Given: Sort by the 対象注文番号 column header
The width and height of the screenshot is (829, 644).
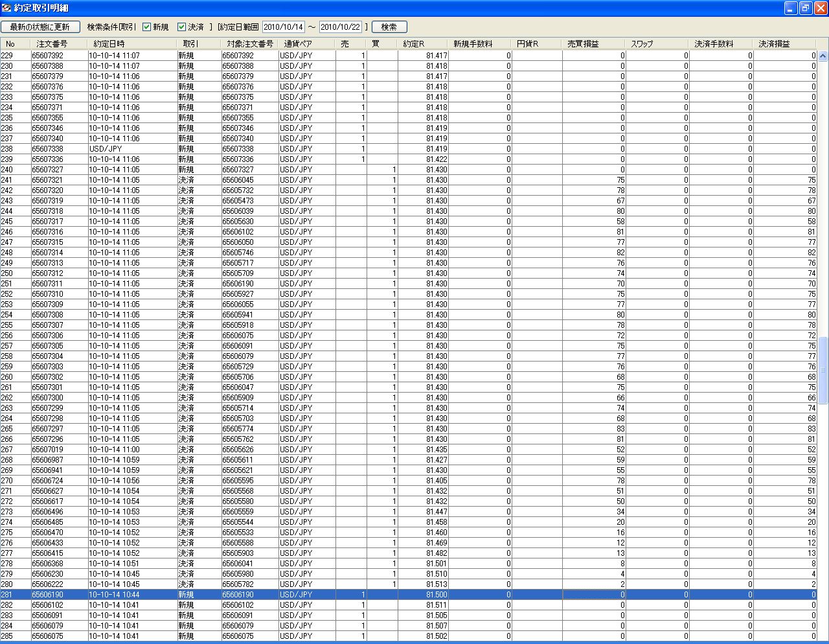Looking at the screenshot, I should 250,44.
